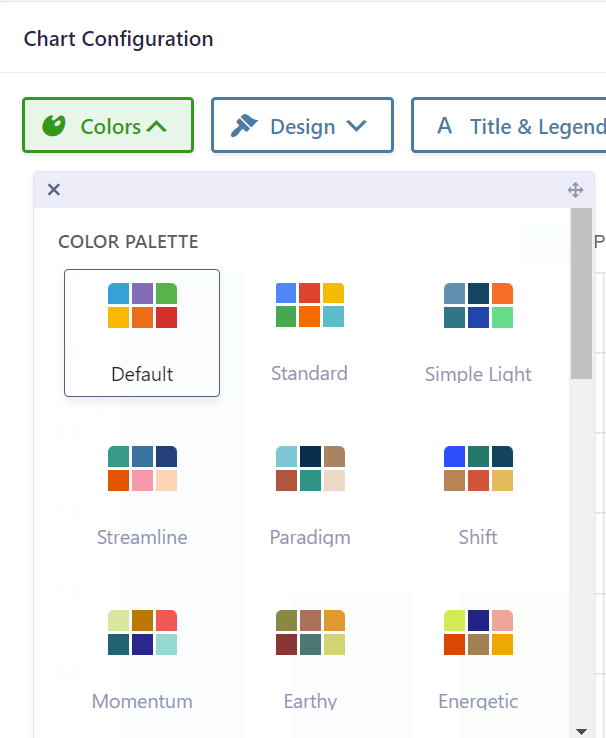Open the Title & Legend menu
Viewport: 606px width, 738px height.
click(x=520, y=126)
